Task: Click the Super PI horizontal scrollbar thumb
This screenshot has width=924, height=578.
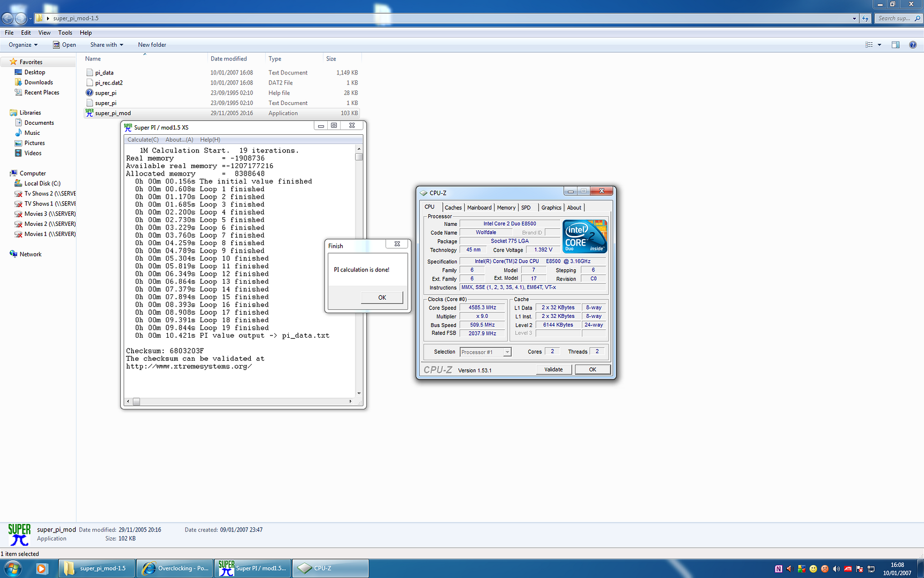Action: click(x=136, y=401)
